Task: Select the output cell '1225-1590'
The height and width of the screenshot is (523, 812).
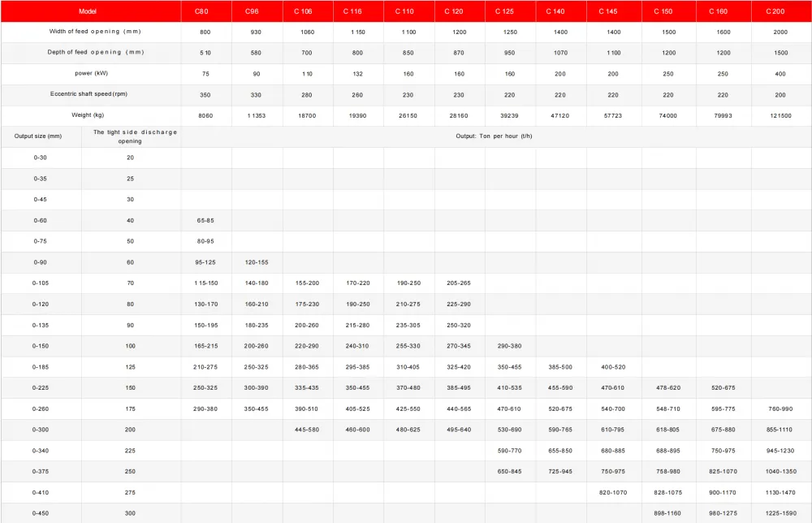Action: 780,514
